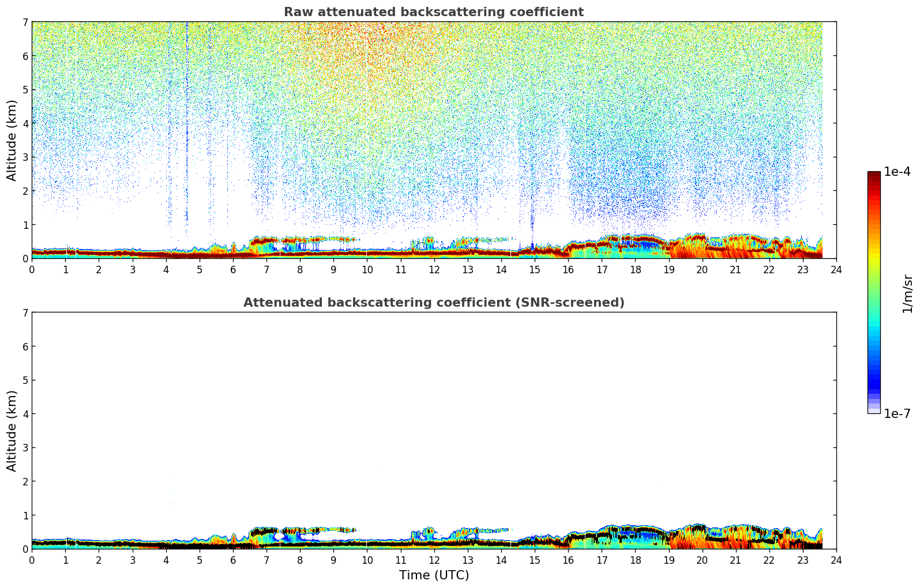
Task: Click the "Altitude (km)" label of the Raw plot
Action: [12, 140]
